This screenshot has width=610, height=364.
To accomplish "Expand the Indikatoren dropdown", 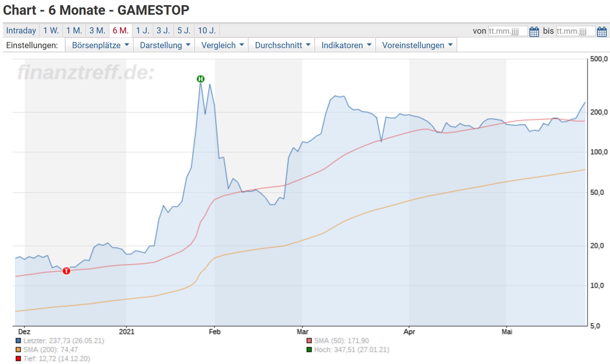I will coord(346,45).
